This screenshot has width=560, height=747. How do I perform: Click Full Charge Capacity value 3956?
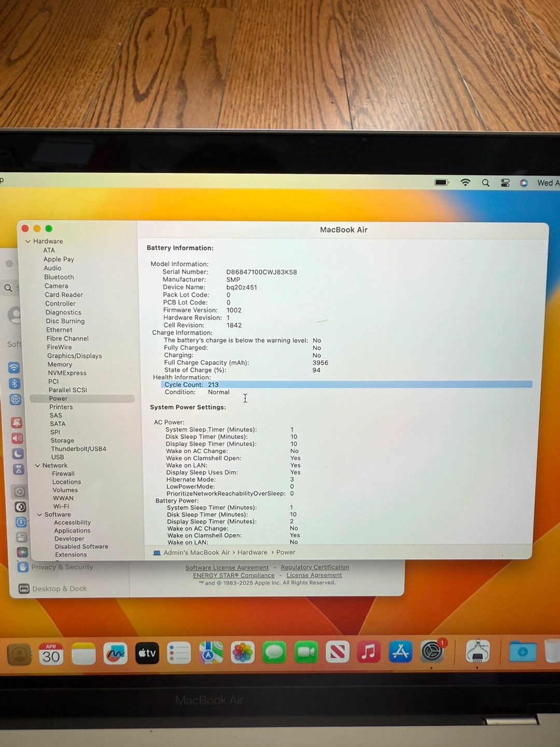click(x=320, y=363)
